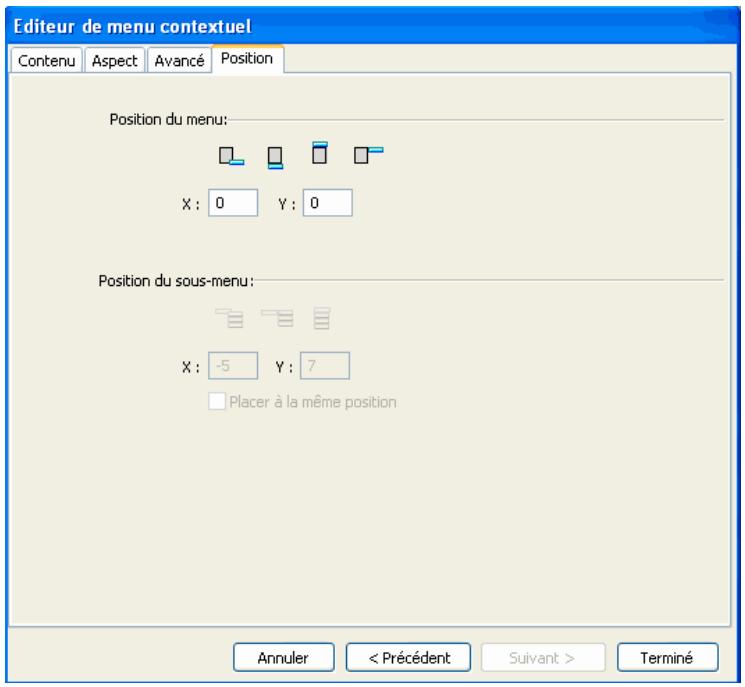Select the Position tab
Screen dimensions: 745x687
[248, 59]
